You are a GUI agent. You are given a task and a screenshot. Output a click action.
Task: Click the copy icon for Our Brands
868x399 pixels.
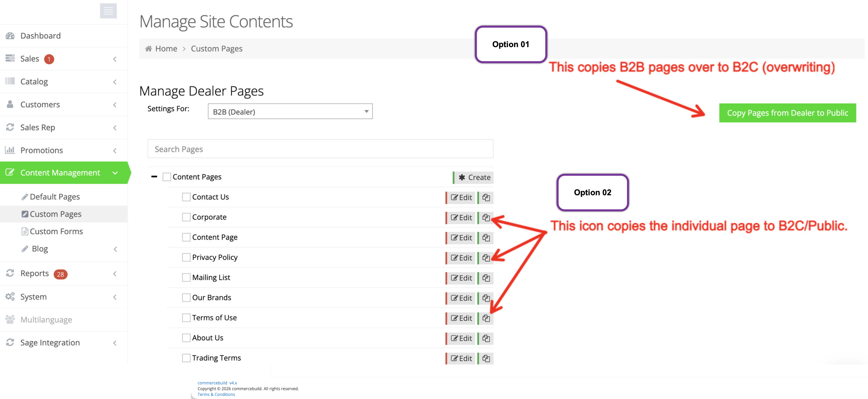point(486,298)
